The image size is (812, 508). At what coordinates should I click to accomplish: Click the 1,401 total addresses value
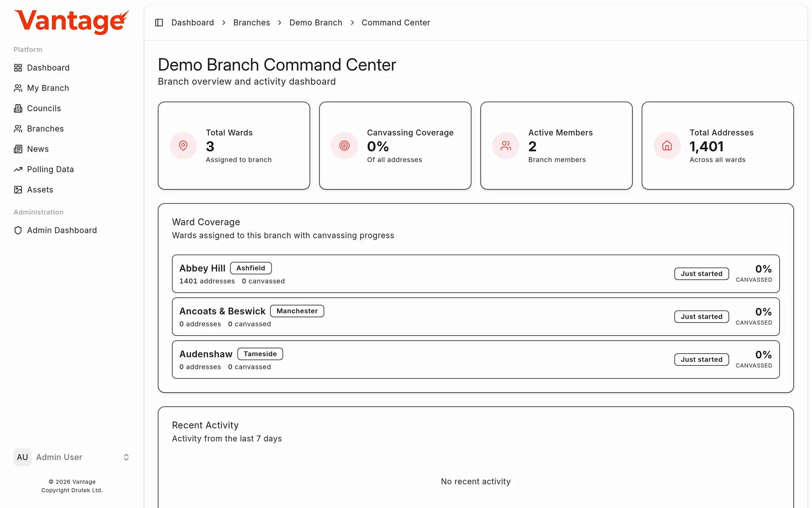706,146
